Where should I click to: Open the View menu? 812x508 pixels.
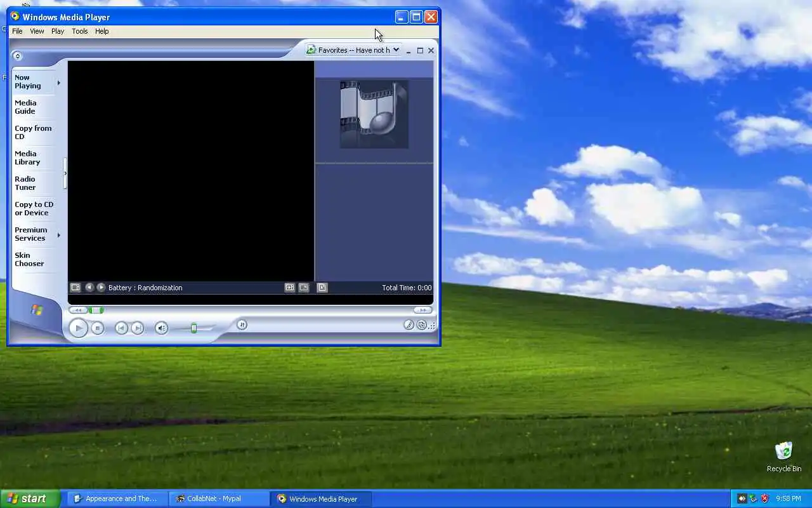click(37, 31)
